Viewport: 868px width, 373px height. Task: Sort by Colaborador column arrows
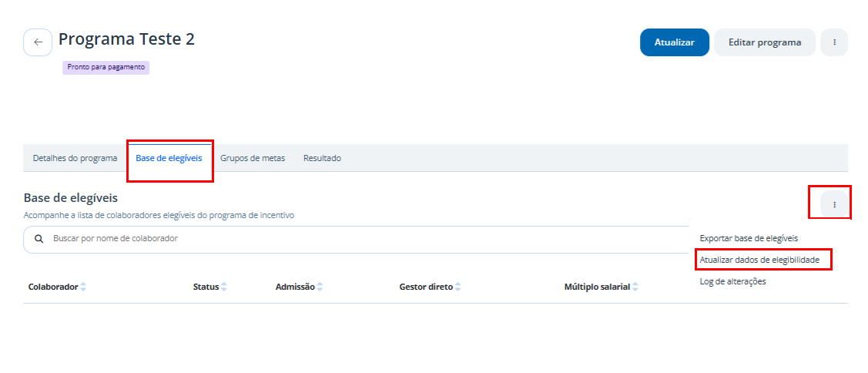click(x=83, y=287)
